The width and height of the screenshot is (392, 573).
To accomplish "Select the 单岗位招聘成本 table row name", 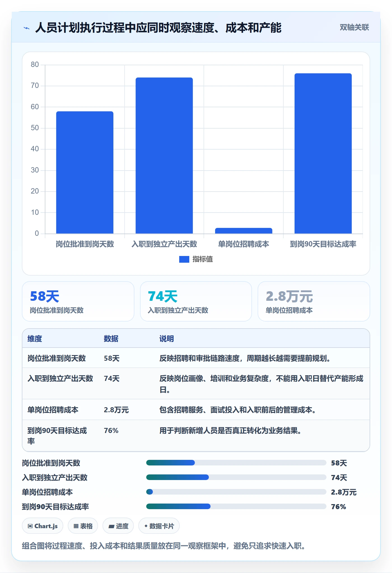I will pyautogui.click(x=53, y=410).
